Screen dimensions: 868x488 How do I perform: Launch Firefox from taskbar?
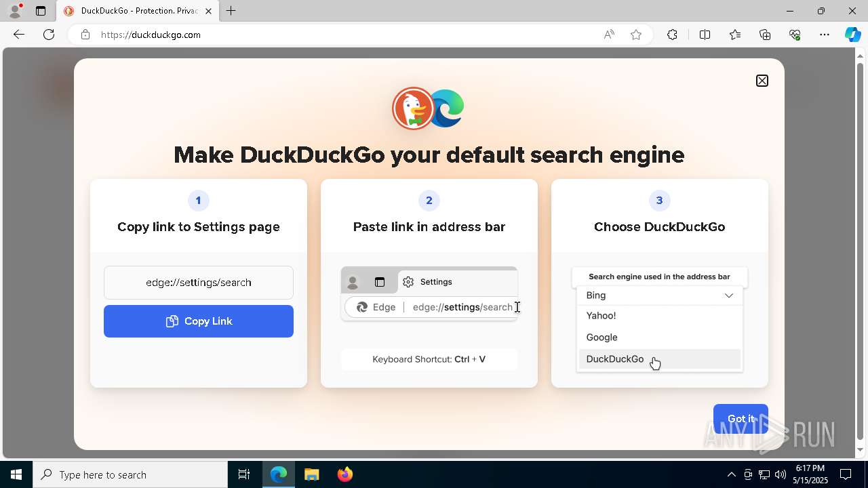[344, 474]
